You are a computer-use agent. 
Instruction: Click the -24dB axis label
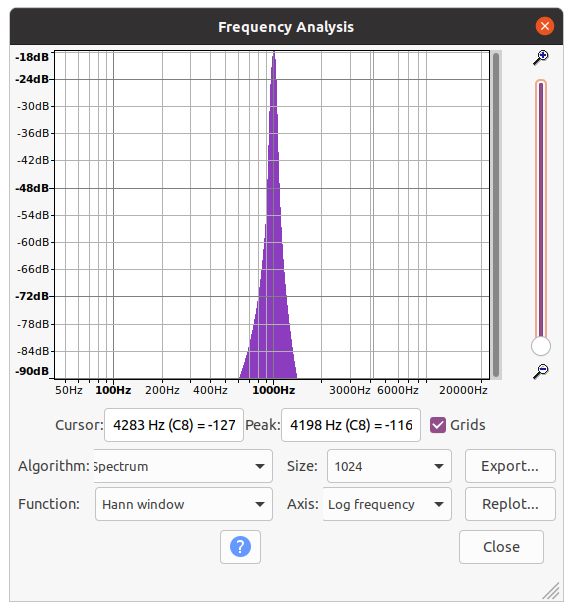coord(32,79)
